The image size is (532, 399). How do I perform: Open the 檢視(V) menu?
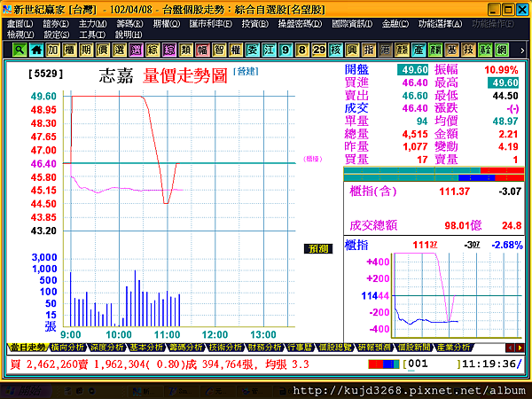coord(20,35)
